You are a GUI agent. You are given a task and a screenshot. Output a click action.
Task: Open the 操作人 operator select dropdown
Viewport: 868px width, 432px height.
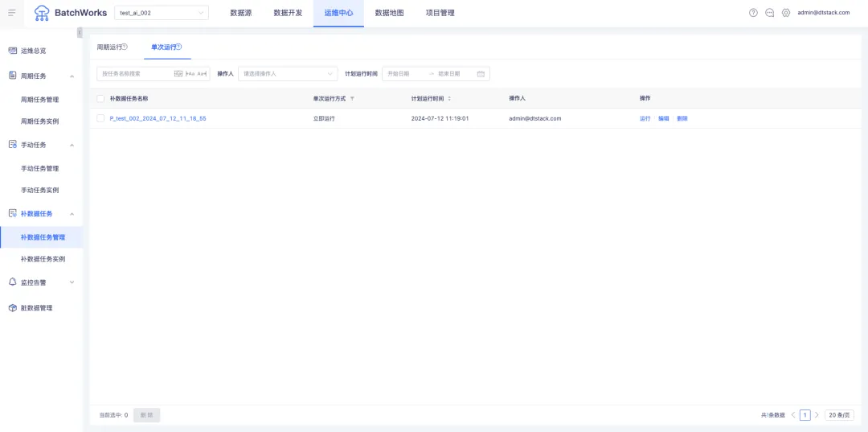pos(287,74)
